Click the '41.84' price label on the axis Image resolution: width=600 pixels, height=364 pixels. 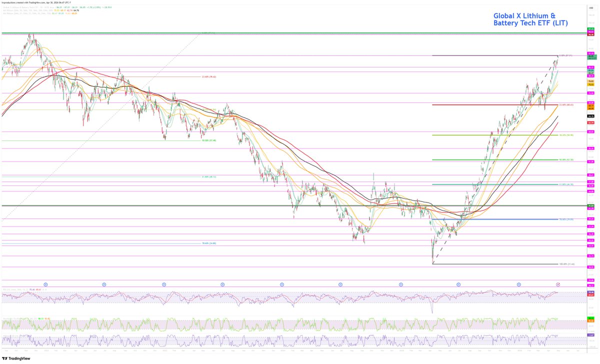590,205
